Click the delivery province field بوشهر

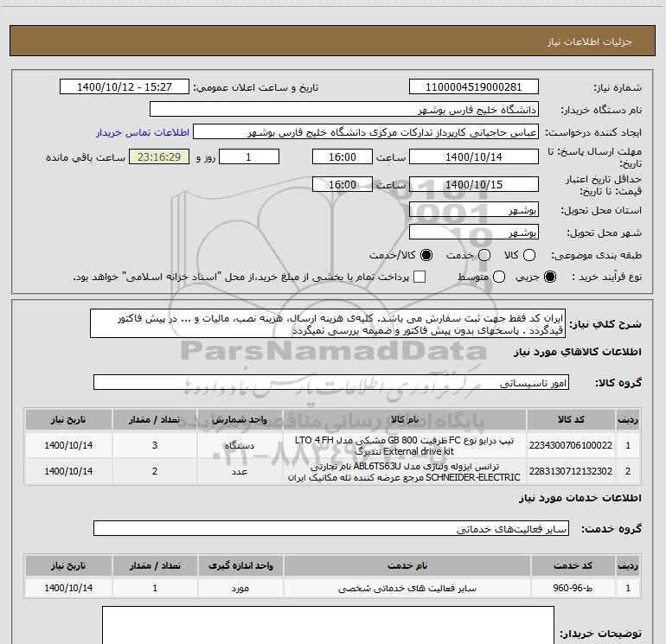(474, 209)
